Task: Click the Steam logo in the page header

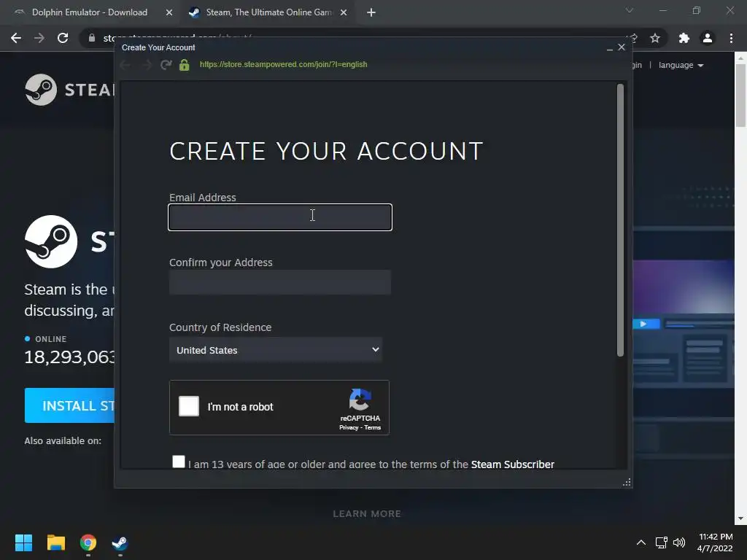Action: coord(69,90)
